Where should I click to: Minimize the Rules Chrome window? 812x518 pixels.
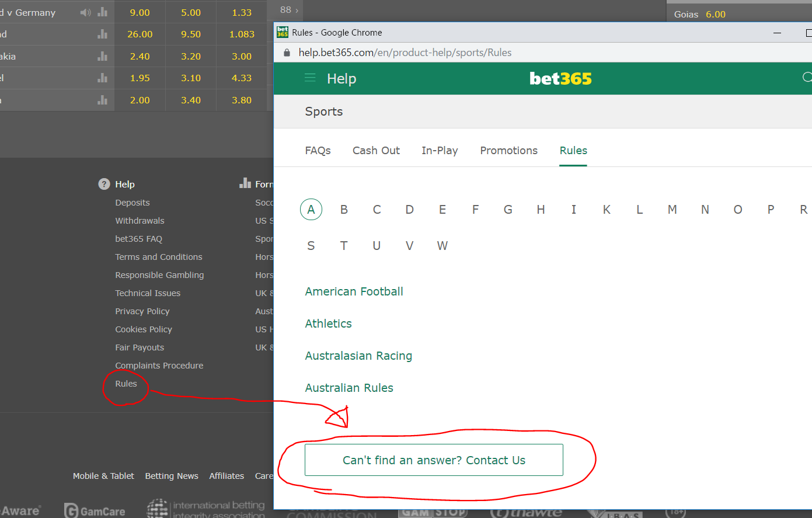777,33
